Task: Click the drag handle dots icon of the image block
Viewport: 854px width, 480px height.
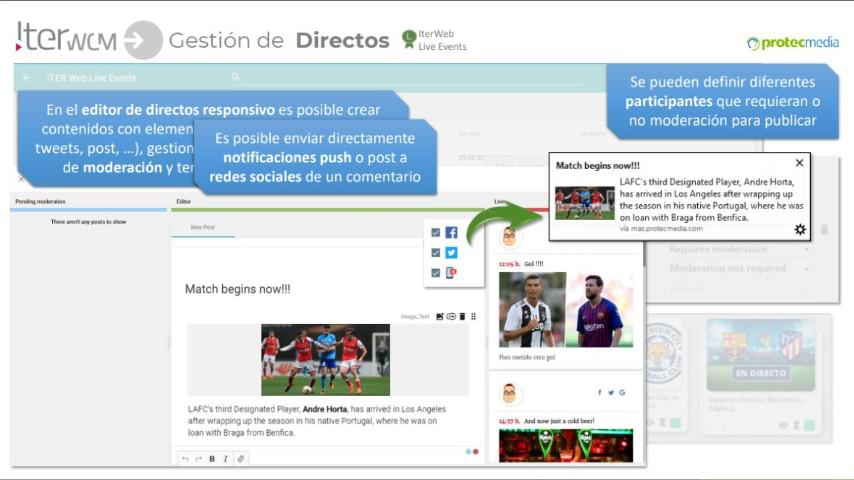Action: [x=473, y=316]
